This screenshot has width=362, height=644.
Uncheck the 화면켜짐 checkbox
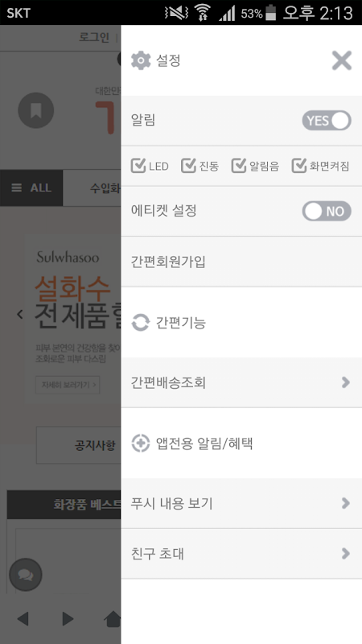coord(299,166)
